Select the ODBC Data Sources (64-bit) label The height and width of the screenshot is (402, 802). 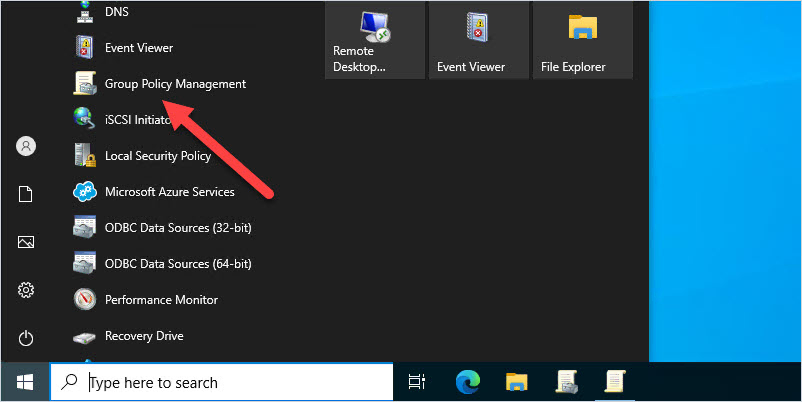(178, 264)
